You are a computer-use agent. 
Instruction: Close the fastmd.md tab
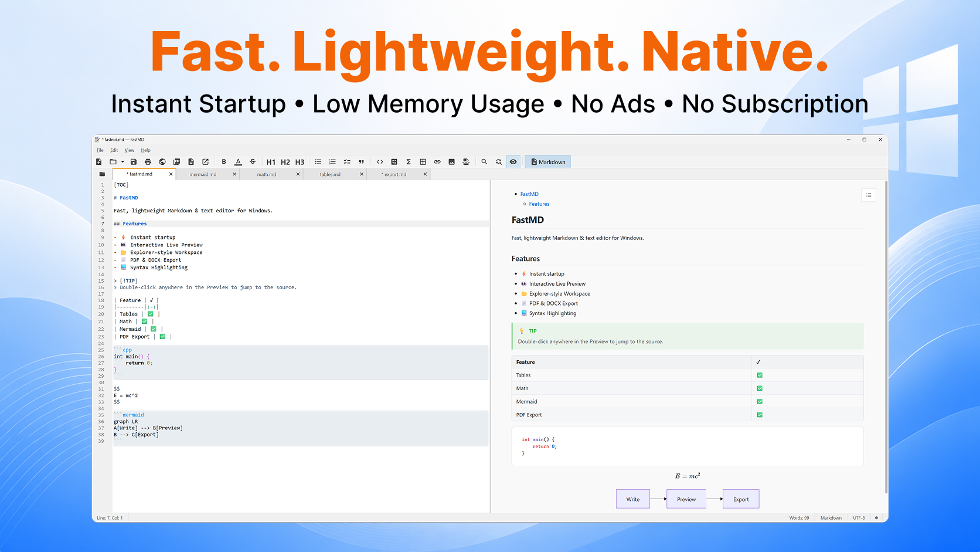point(171,174)
